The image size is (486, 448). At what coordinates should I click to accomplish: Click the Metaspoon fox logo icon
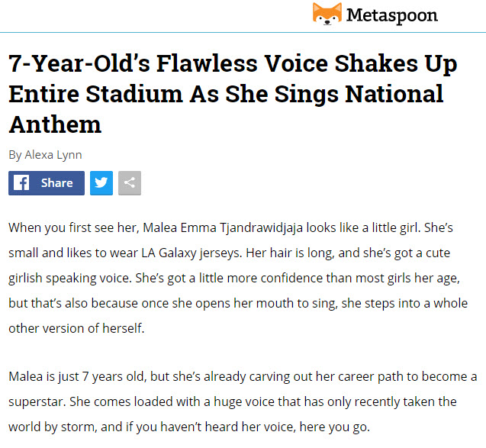[x=327, y=14]
